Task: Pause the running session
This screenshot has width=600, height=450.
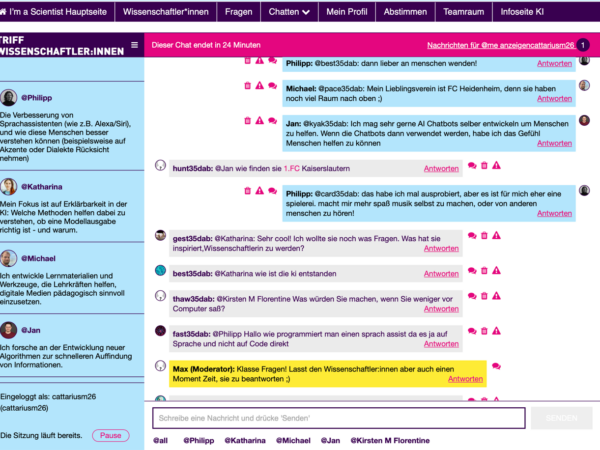Action: pyautogui.click(x=110, y=435)
